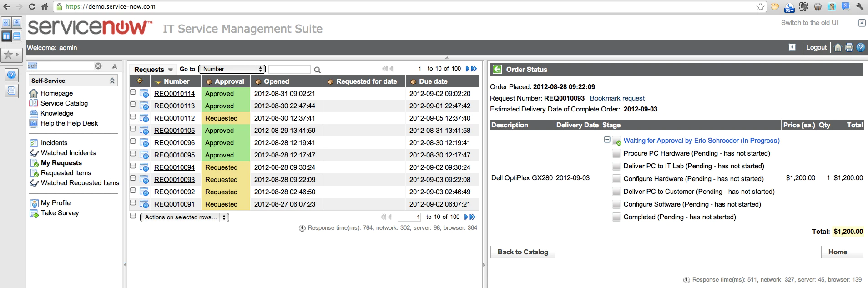Collapse the Waiting for Approval stage tree
Screen dimensions: 868x288
pos(607,140)
